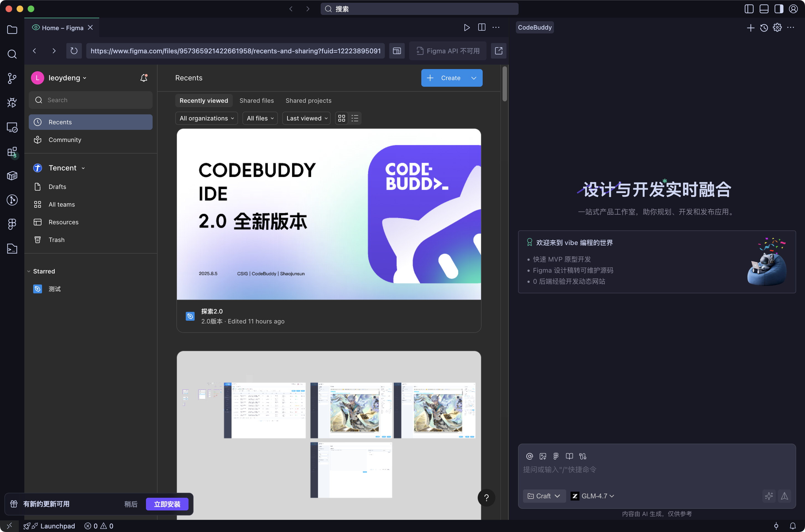This screenshot has width=805, height=532.
Task: Open chat history clock icon in CodeBuddy panel
Action: (x=764, y=27)
